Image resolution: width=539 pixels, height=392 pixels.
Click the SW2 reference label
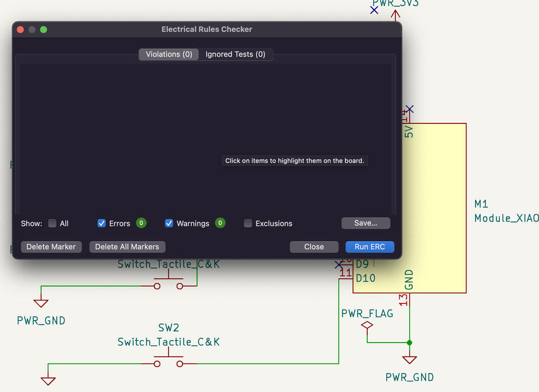pyautogui.click(x=168, y=328)
